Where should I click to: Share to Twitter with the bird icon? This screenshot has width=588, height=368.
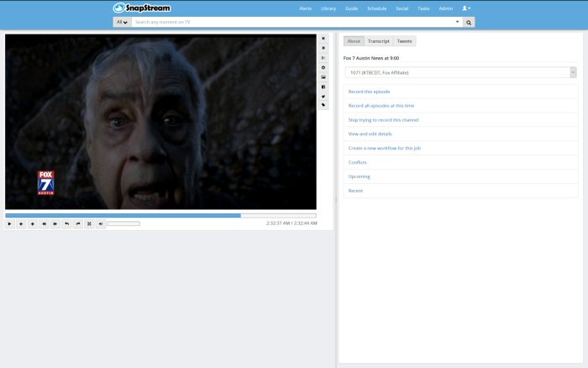323,97
